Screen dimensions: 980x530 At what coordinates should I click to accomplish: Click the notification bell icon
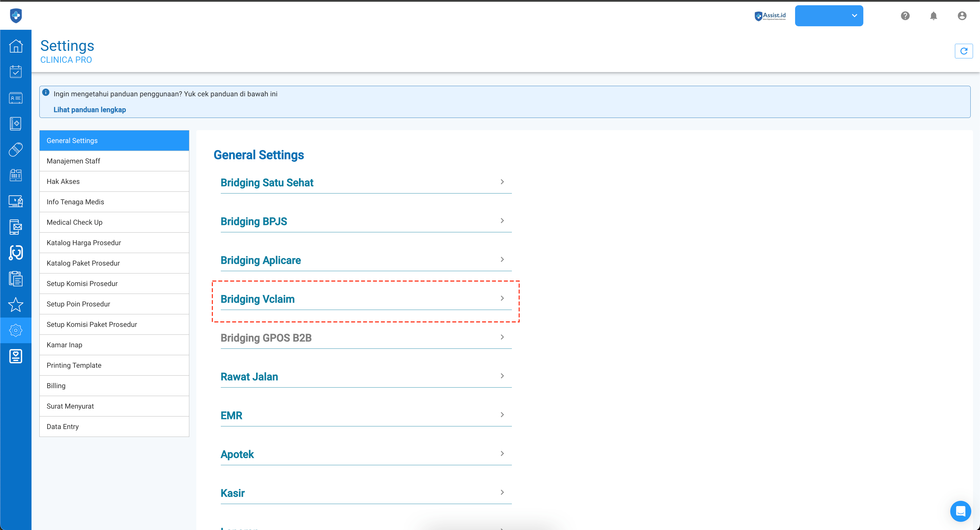pos(933,15)
